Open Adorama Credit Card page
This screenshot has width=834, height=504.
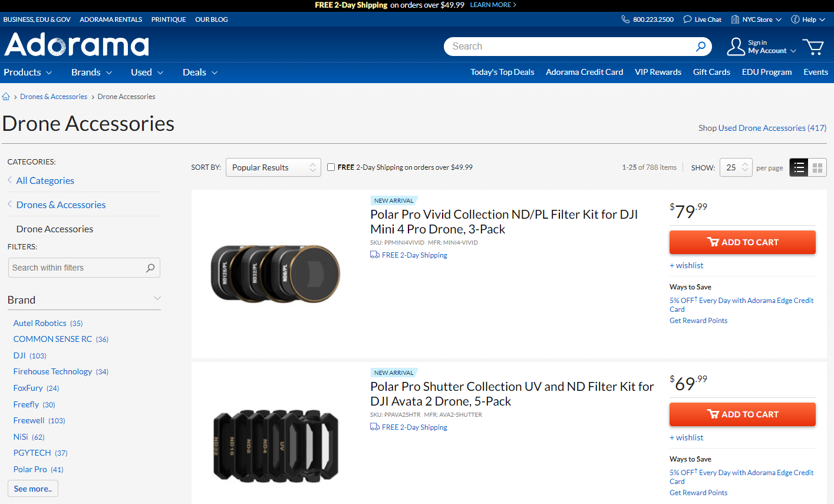[584, 72]
